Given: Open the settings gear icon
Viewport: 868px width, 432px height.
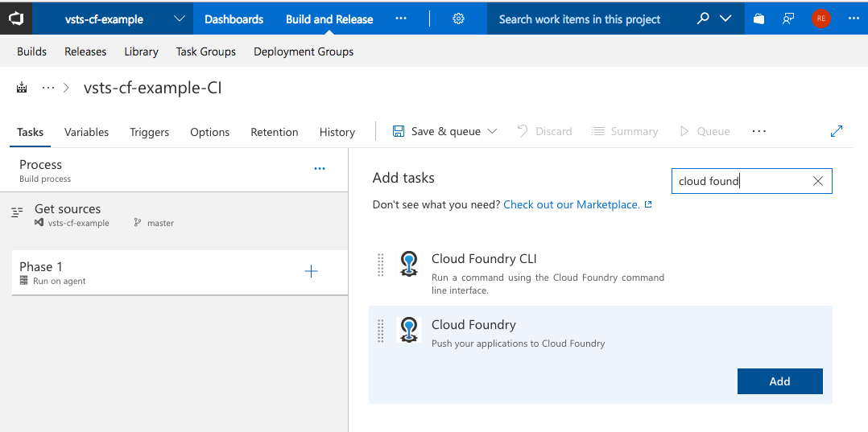Looking at the screenshot, I should pyautogui.click(x=458, y=19).
